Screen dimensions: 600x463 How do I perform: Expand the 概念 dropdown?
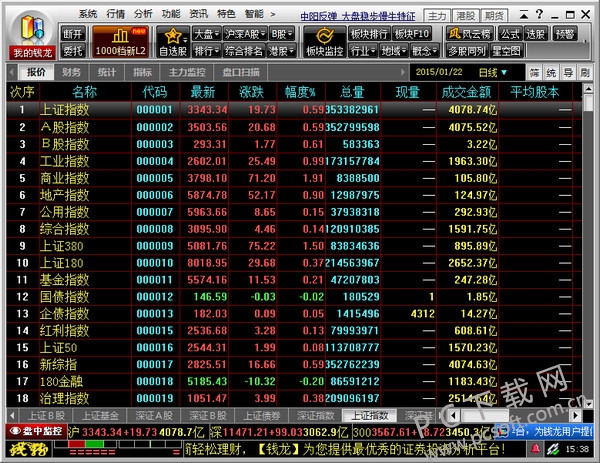(x=424, y=51)
